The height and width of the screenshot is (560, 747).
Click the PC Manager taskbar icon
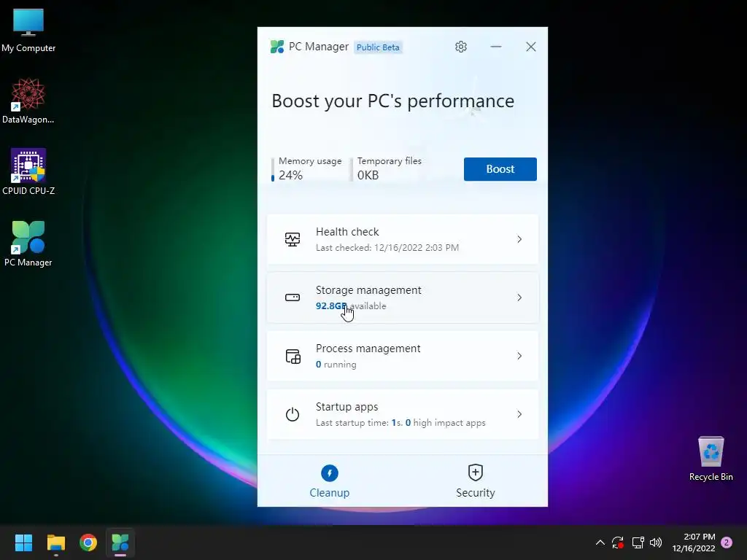(x=120, y=542)
